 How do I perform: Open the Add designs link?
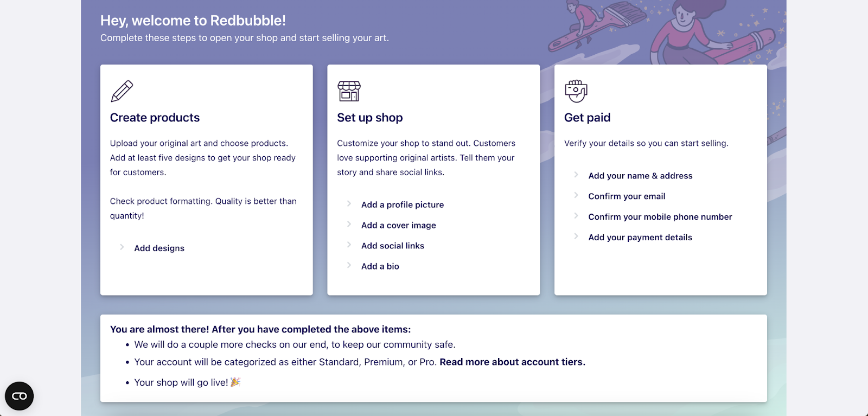(x=159, y=248)
